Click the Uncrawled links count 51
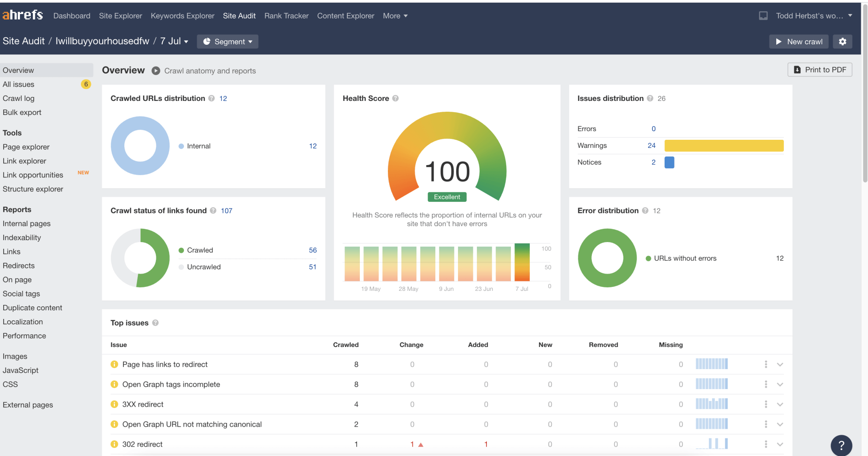The height and width of the screenshot is (456, 868). [313, 267]
